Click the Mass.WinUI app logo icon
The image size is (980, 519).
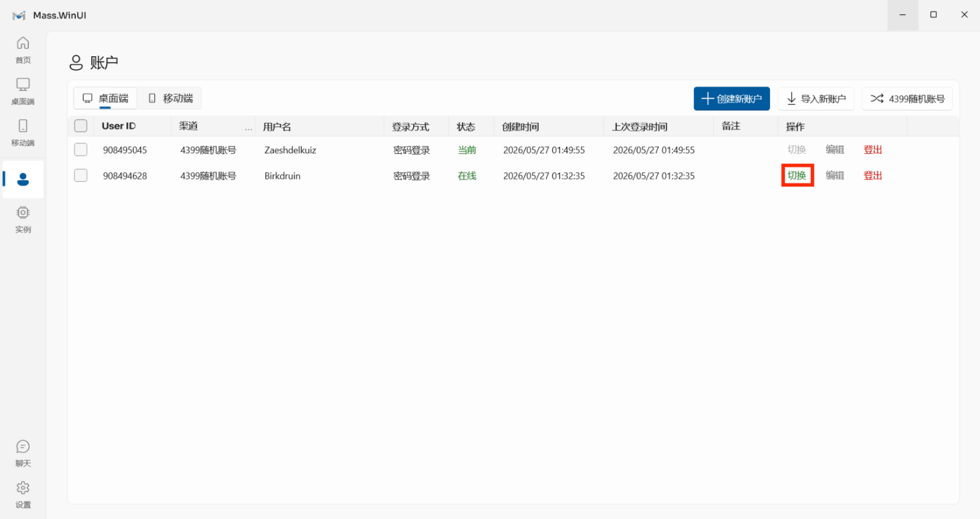pos(19,15)
